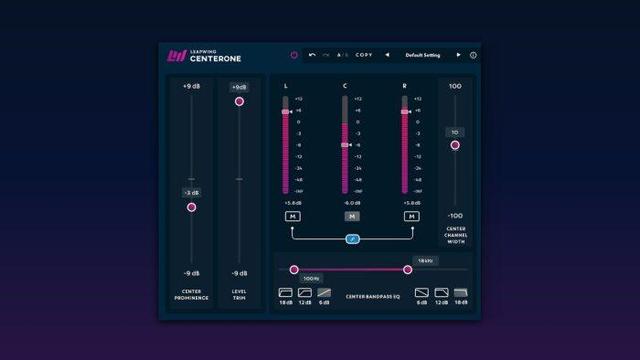Mute the R channel
Viewport: 640px width, 360px height.
tap(411, 216)
